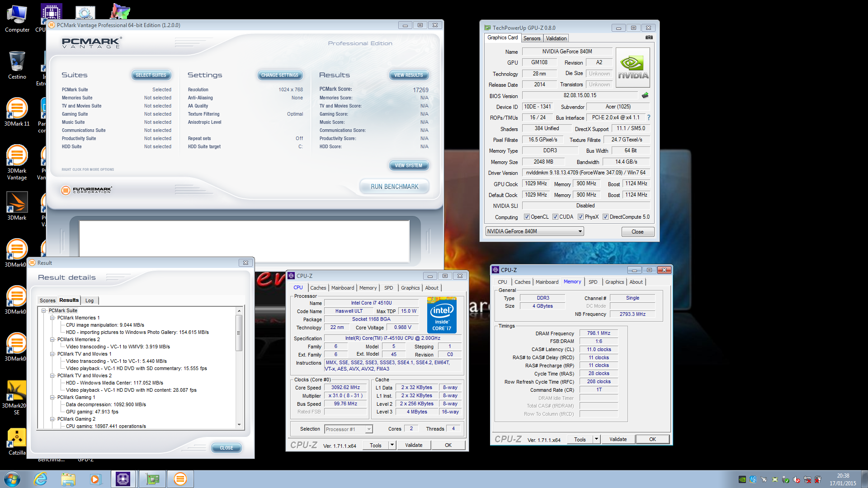This screenshot has width=868, height=488.
Task: Switch to PCMark Vantage in the taskbar
Action: point(180,479)
